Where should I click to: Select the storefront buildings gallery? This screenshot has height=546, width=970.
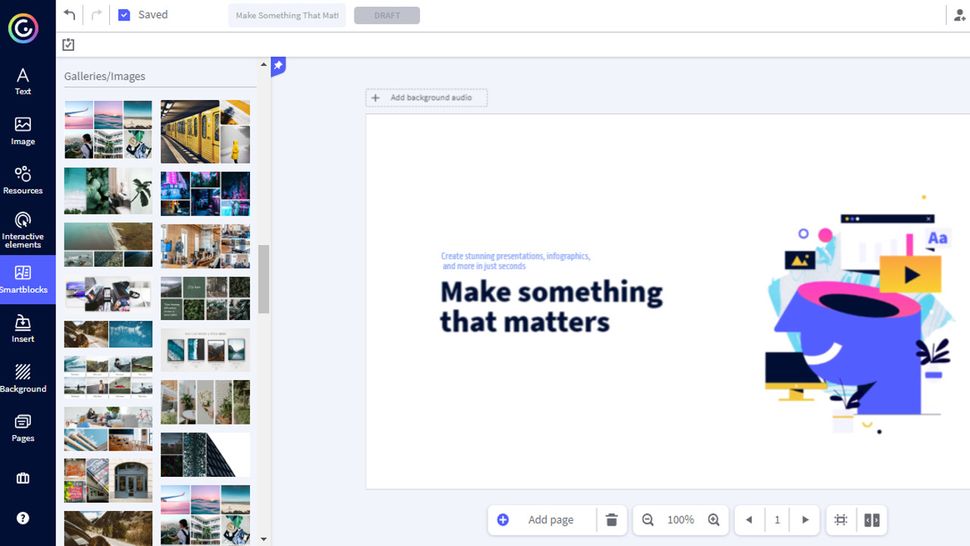108,480
